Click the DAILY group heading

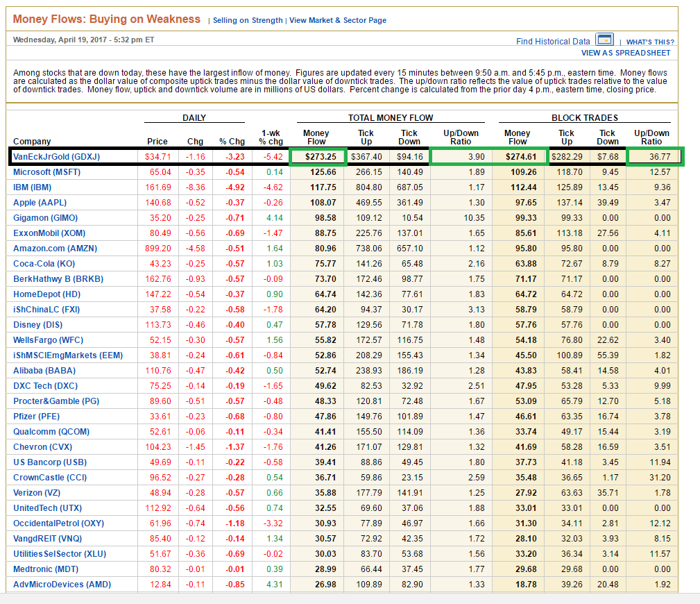(x=194, y=118)
